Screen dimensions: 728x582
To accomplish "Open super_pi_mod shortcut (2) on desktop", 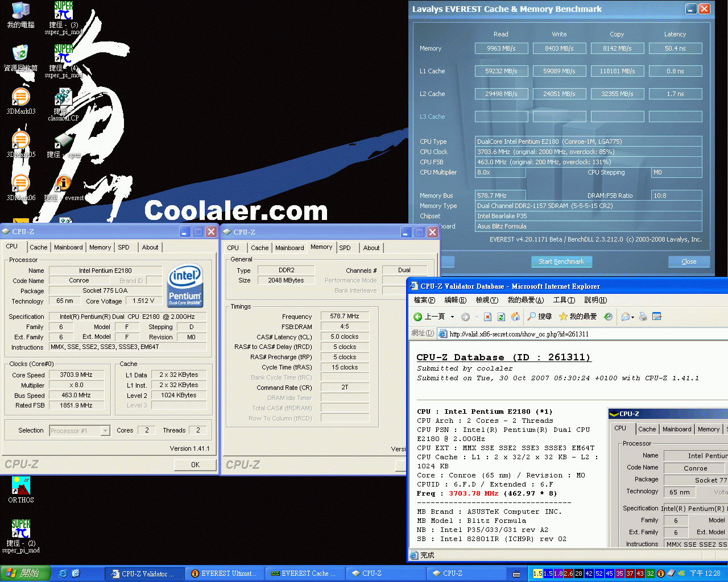I will click(20, 537).
